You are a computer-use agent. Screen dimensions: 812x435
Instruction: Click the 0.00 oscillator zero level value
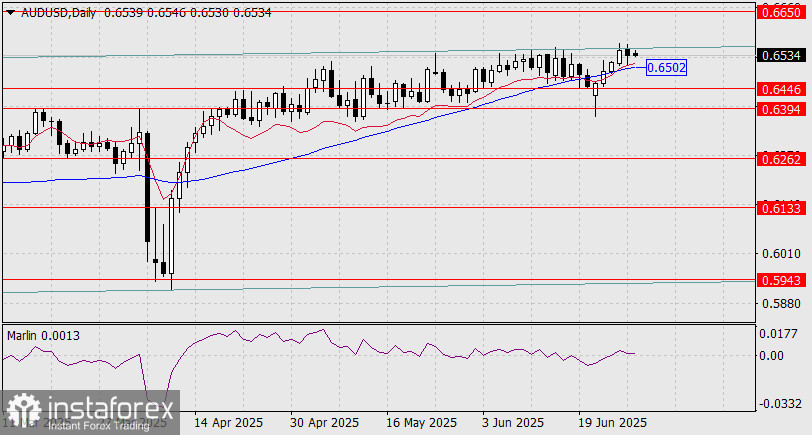772,355
